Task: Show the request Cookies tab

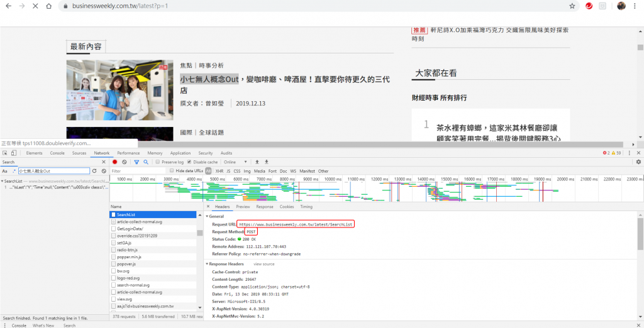Action: (x=287, y=207)
